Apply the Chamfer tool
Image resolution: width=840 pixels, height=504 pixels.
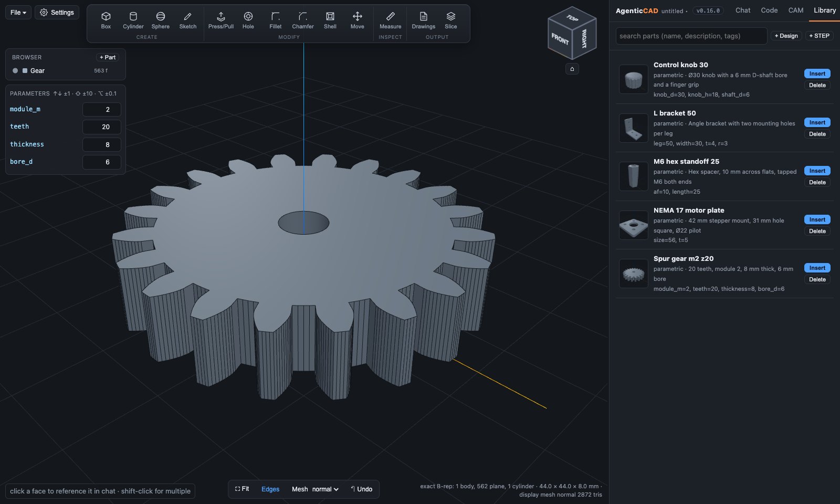302,20
